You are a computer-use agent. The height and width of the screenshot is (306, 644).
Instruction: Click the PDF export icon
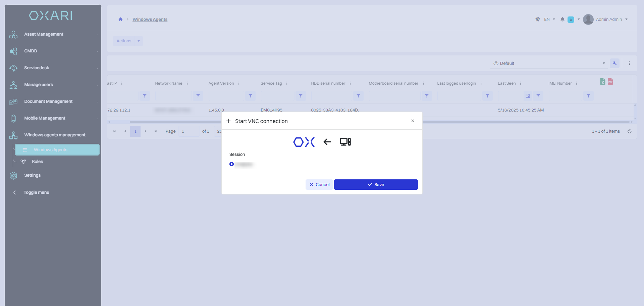coord(610,82)
